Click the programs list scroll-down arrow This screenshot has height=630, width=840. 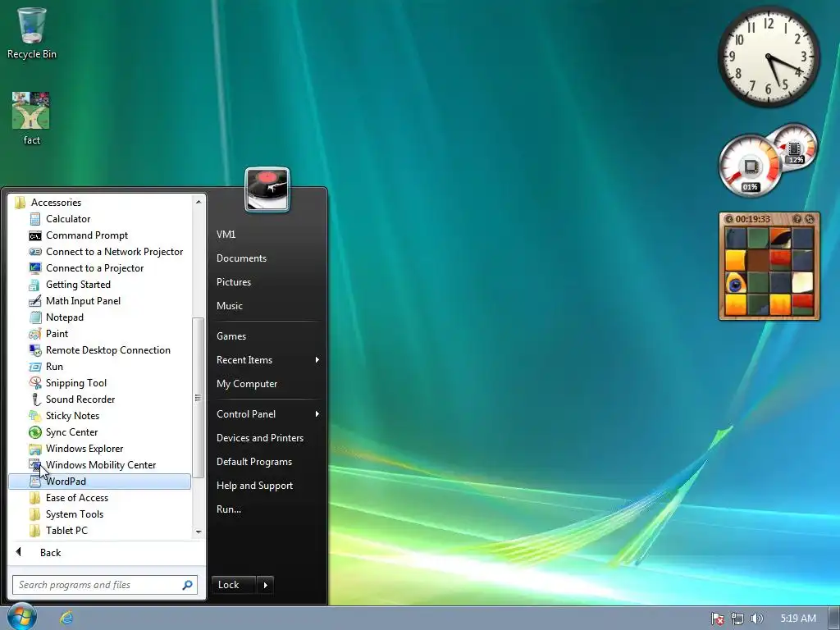pos(199,532)
